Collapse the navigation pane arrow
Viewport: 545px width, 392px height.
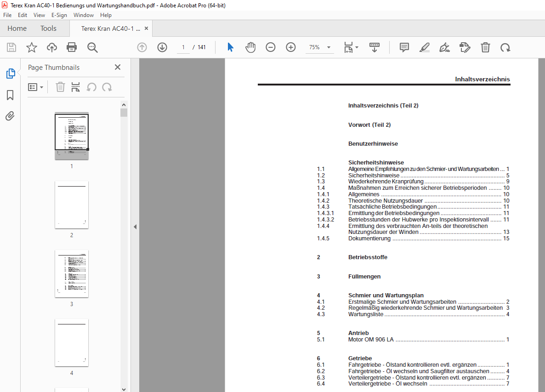tap(135, 227)
